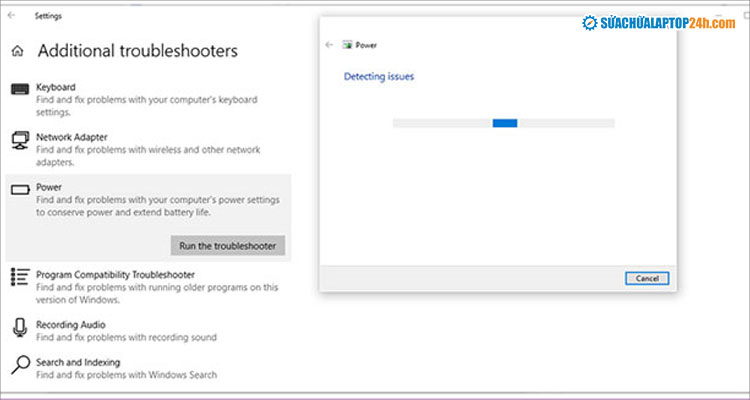Choose the Recording Audio troubleshooter

click(70, 325)
